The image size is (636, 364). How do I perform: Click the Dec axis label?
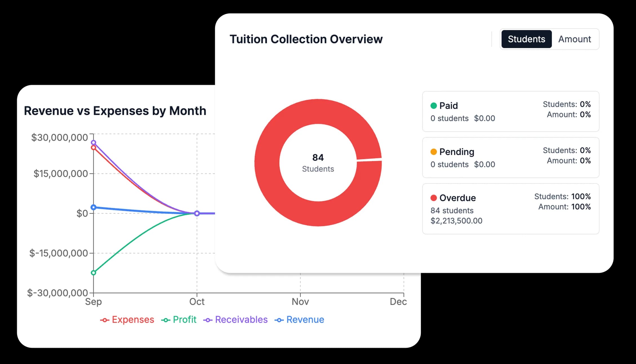point(398,302)
